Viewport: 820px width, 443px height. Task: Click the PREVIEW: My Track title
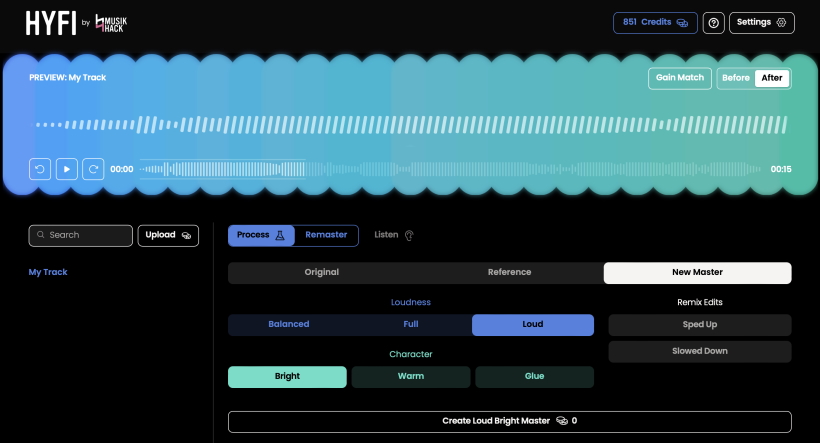[x=67, y=77]
